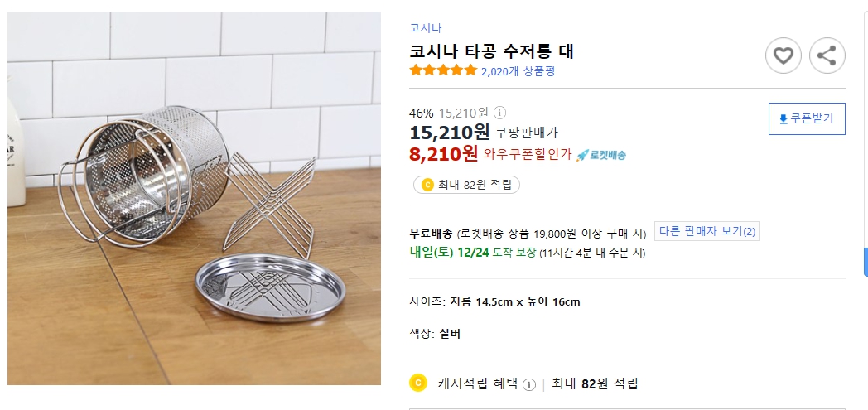Click info icon next to 캐시적립 혜택
The image size is (868, 410).
point(529,384)
